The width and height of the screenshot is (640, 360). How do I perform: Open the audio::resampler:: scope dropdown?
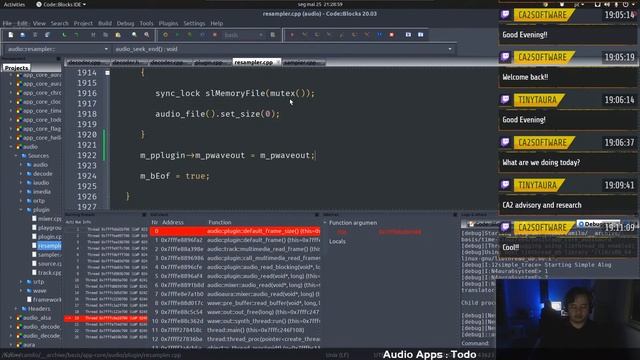[x=58, y=49]
